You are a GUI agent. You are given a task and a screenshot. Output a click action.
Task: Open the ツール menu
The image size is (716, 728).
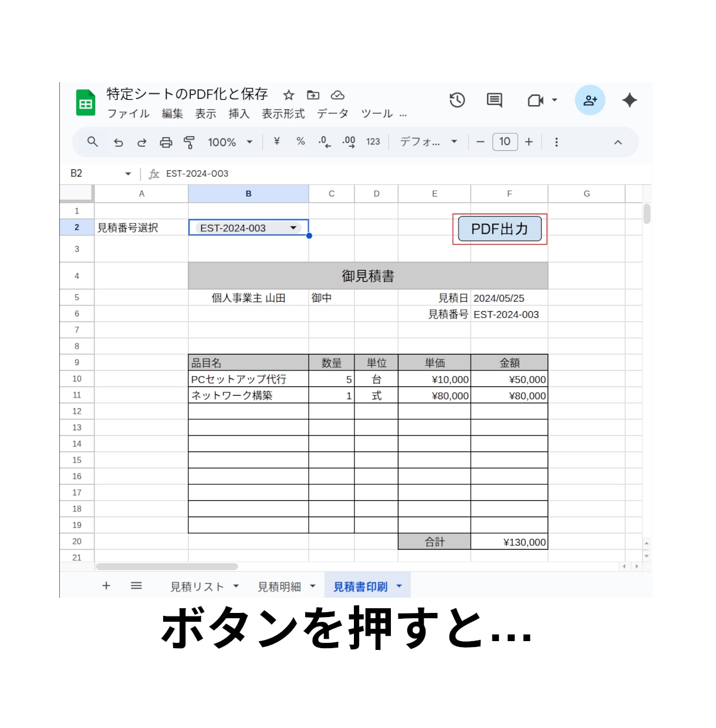377,114
